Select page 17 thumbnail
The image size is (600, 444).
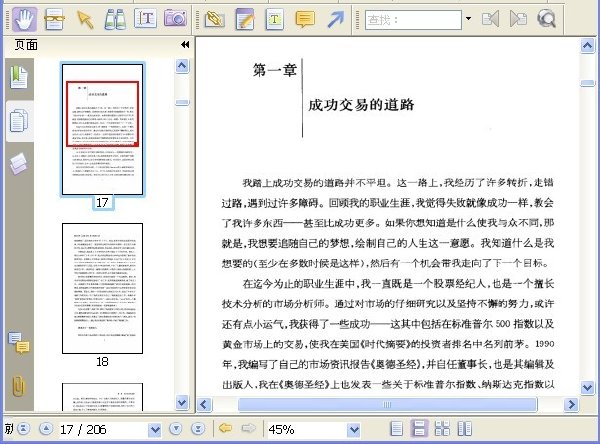click(x=103, y=129)
